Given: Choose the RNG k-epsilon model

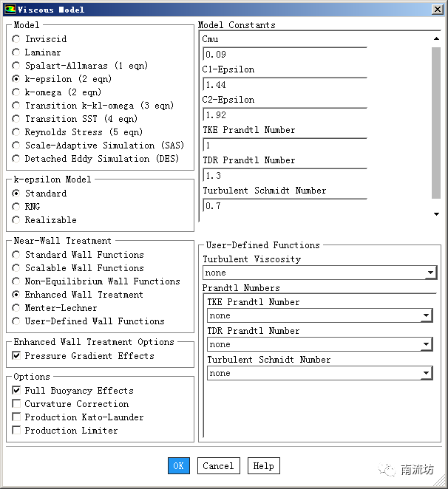Looking at the screenshot, I should (16, 207).
